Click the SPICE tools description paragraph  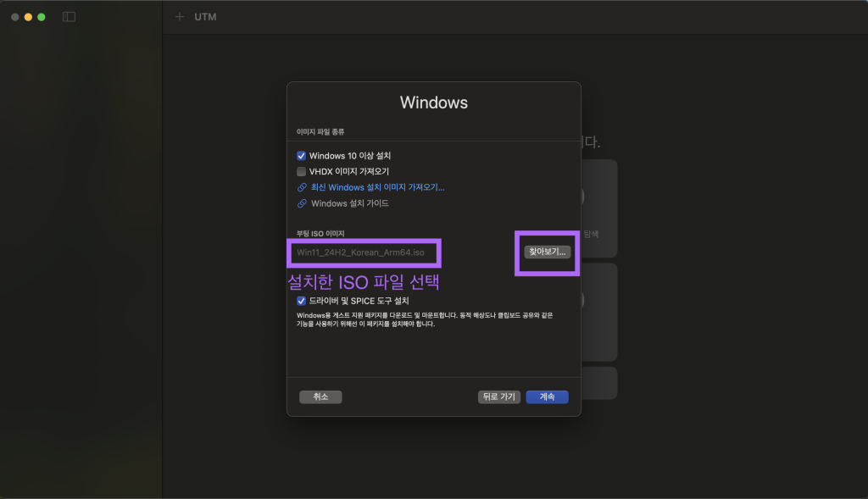pyautogui.click(x=425, y=319)
